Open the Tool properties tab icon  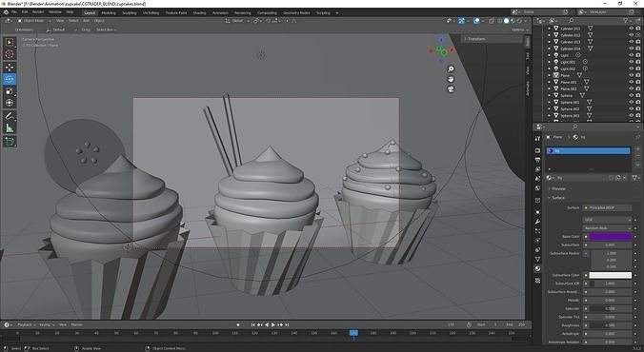point(537,139)
